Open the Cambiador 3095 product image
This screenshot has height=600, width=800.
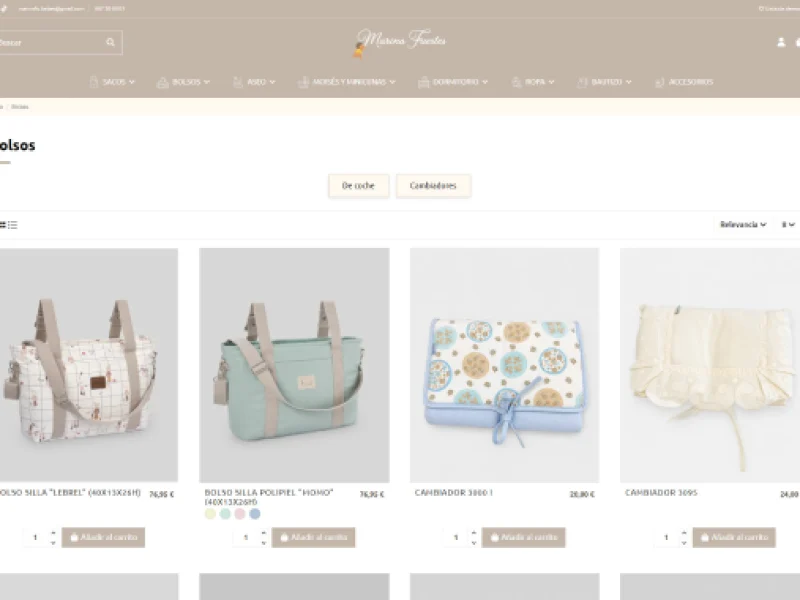coord(710,365)
